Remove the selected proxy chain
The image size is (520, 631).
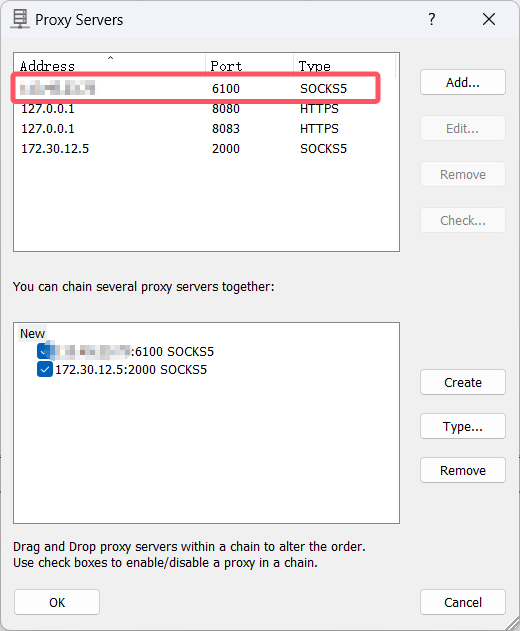(x=462, y=470)
